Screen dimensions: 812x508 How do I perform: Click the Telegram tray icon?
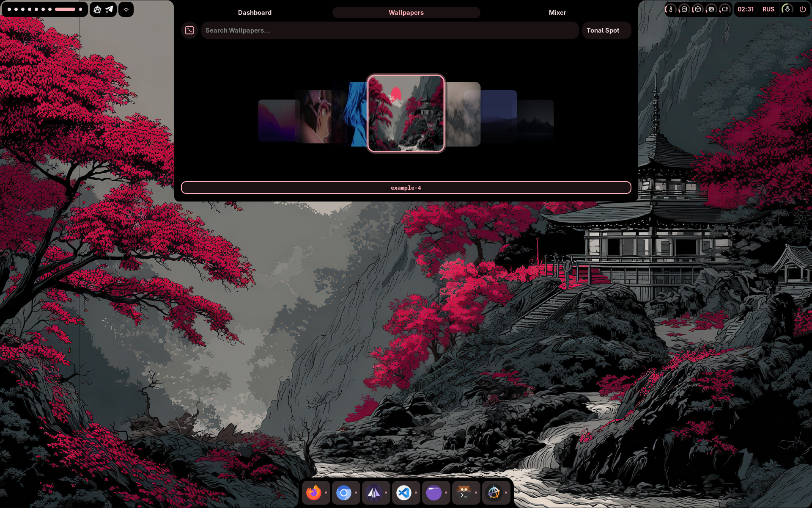click(110, 9)
